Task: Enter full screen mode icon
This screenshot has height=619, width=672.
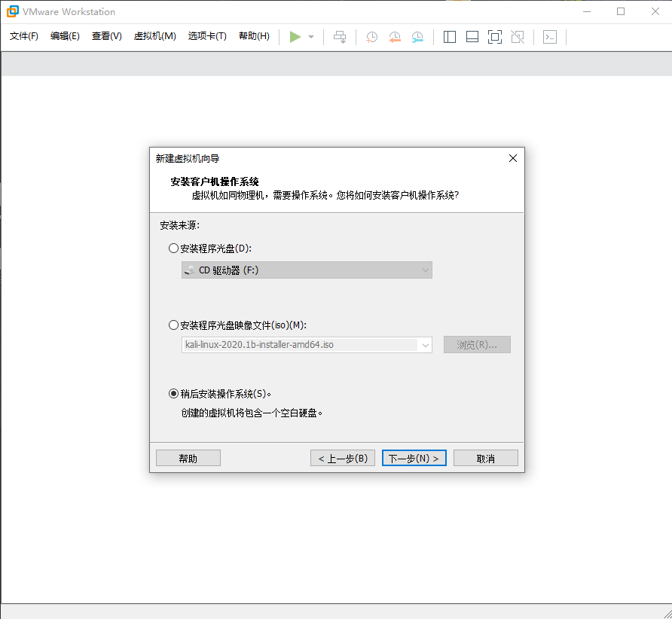Action: pyautogui.click(x=495, y=37)
